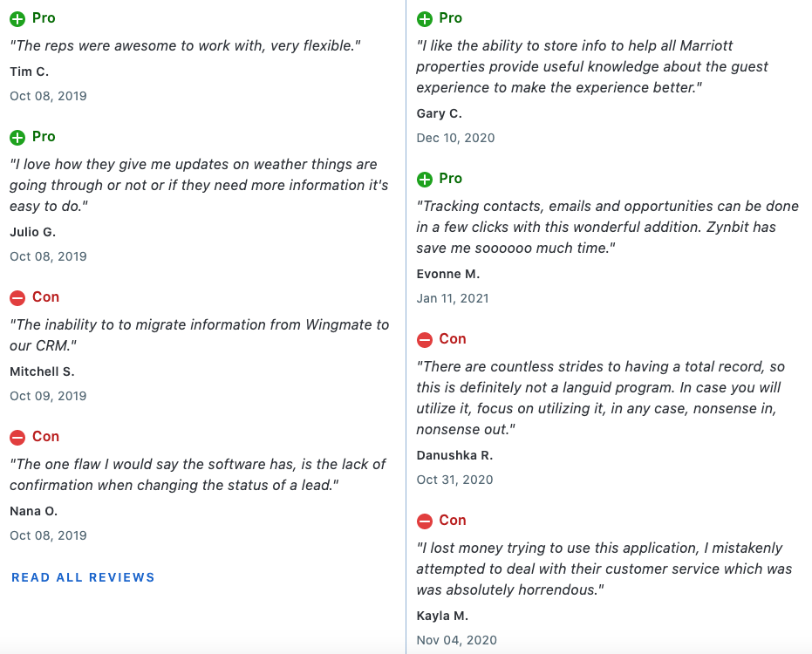Click the red minus icon above Danushka R.'s review

pyautogui.click(x=425, y=340)
